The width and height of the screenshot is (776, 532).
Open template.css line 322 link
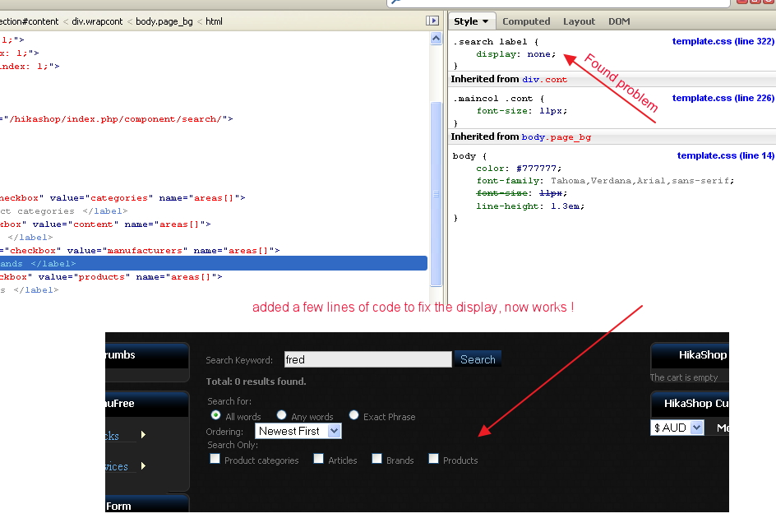click(723, 41)
